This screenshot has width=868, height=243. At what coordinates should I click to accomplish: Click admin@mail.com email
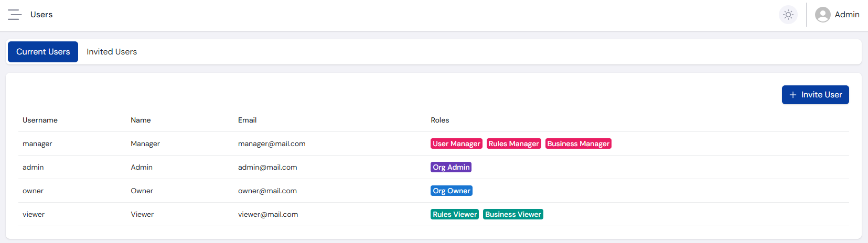(267, 167)
